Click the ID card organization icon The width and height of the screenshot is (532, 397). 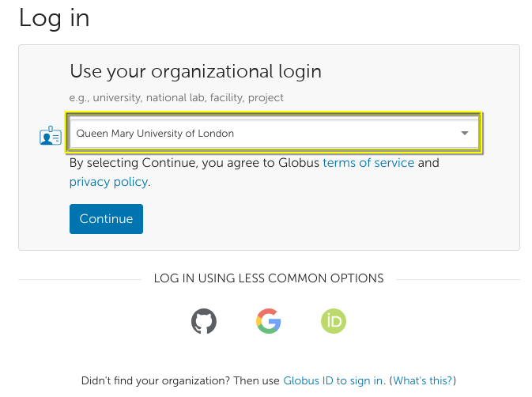50,135
